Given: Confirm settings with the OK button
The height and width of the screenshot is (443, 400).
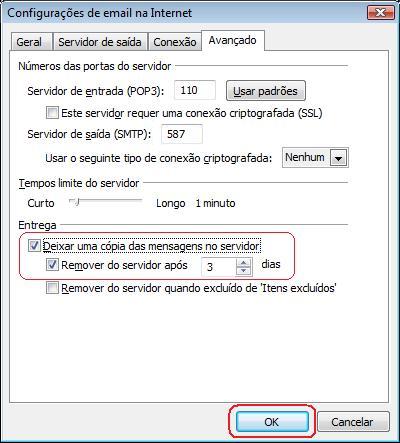Looking at the screenshot, I should 272,422.
